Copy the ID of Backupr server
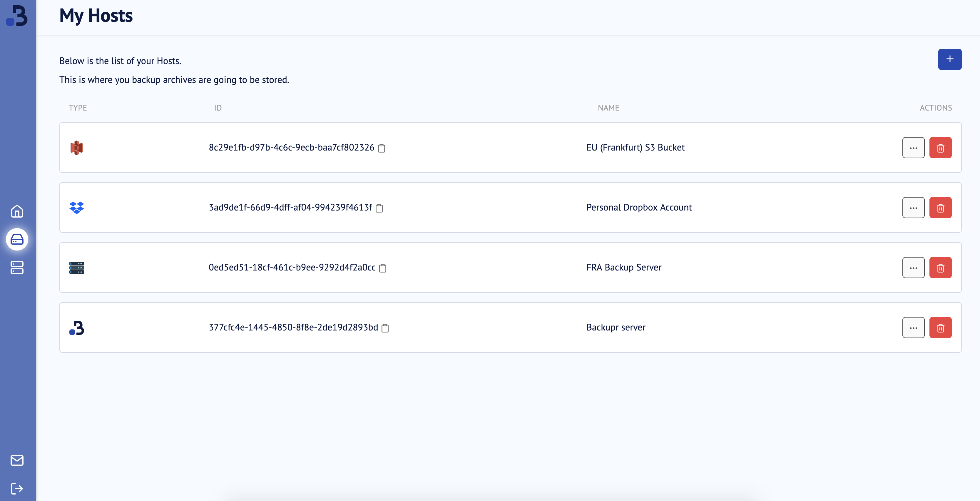 (x=385, y=328)
